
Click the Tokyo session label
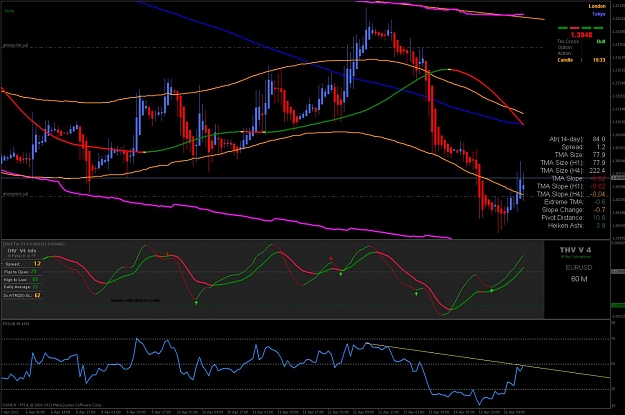(x=599, y=14)
